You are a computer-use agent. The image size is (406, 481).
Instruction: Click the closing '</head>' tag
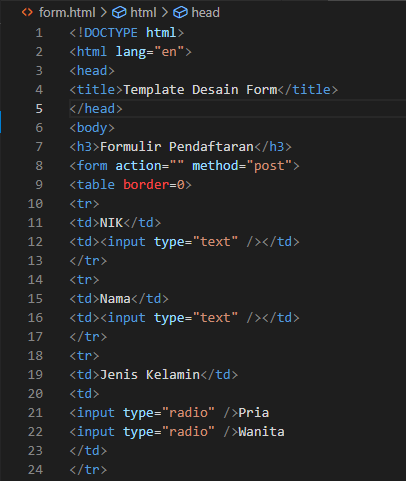pos(96,109)
